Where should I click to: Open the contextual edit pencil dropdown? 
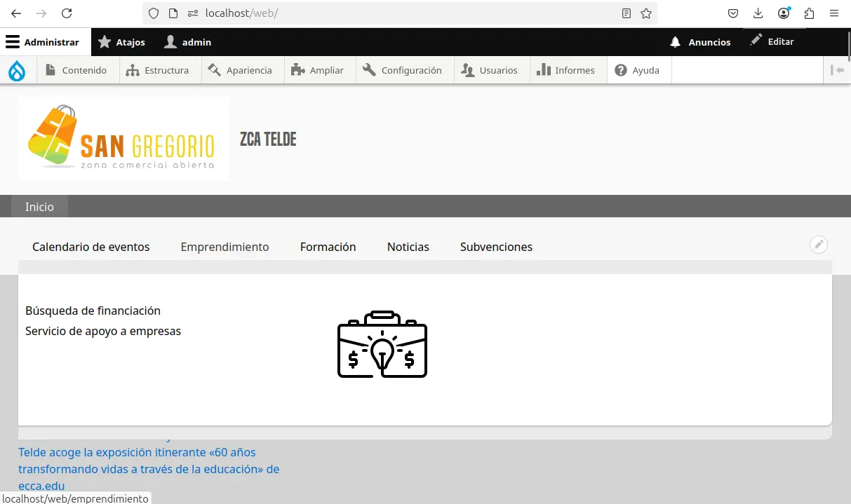tap(819, 245)
